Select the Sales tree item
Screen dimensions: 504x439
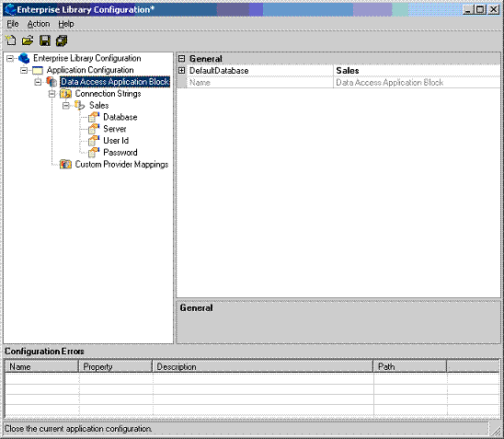99,106
